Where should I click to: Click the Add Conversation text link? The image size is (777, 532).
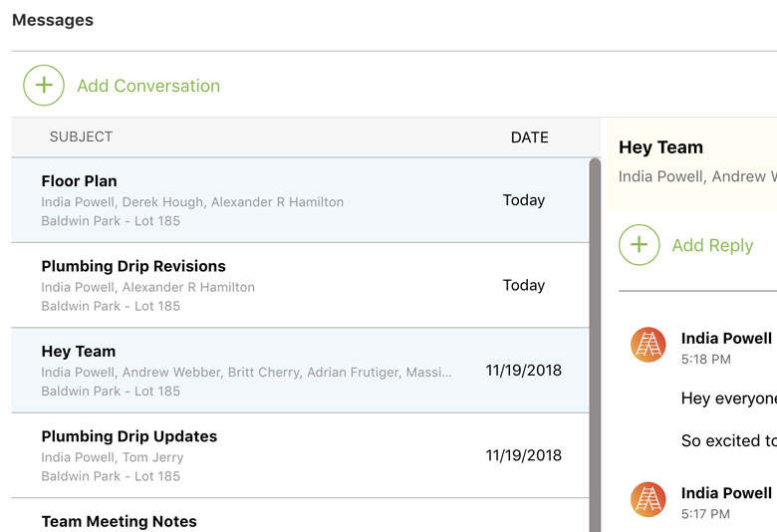(x=148, y=86)
